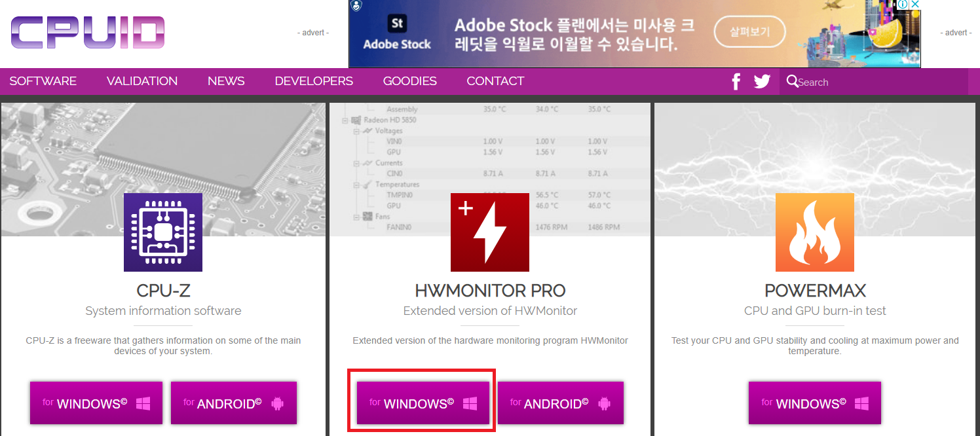Click the ad info icon
980x436 pixels.
pos(903,5)
